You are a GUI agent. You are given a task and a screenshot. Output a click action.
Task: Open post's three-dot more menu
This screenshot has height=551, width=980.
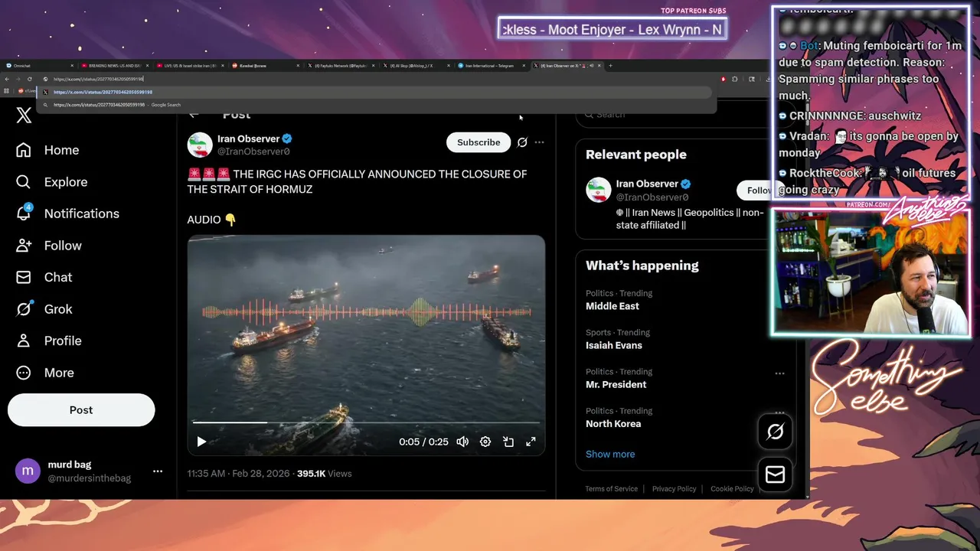[540, 142]
